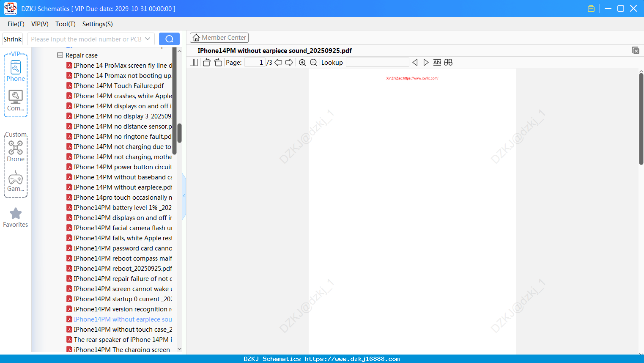This screenshot has height=363, width=644.
Task: Open Favorites star in sidebar
Action: 16,217
